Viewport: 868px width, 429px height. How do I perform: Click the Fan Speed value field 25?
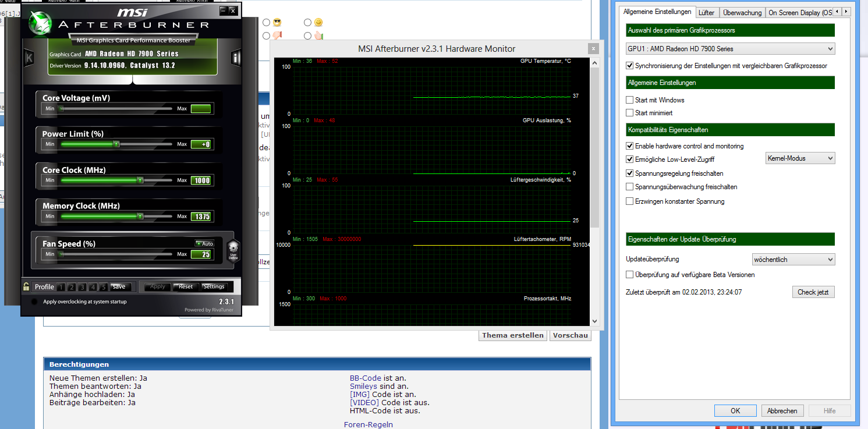click(201, 254)
